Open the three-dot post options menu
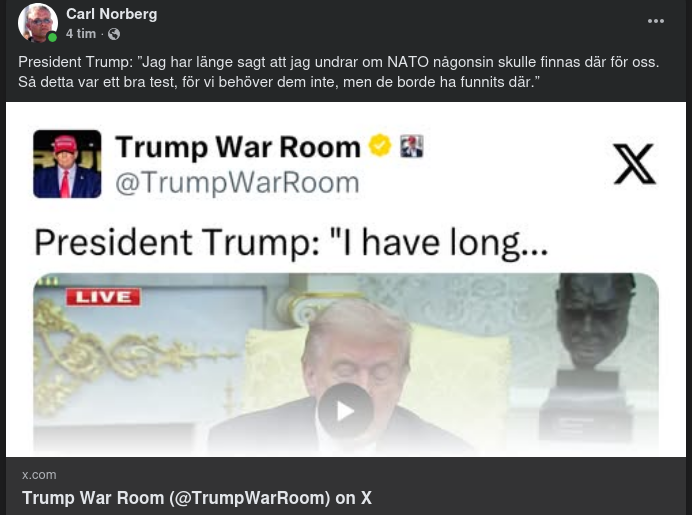 point(655,21)
